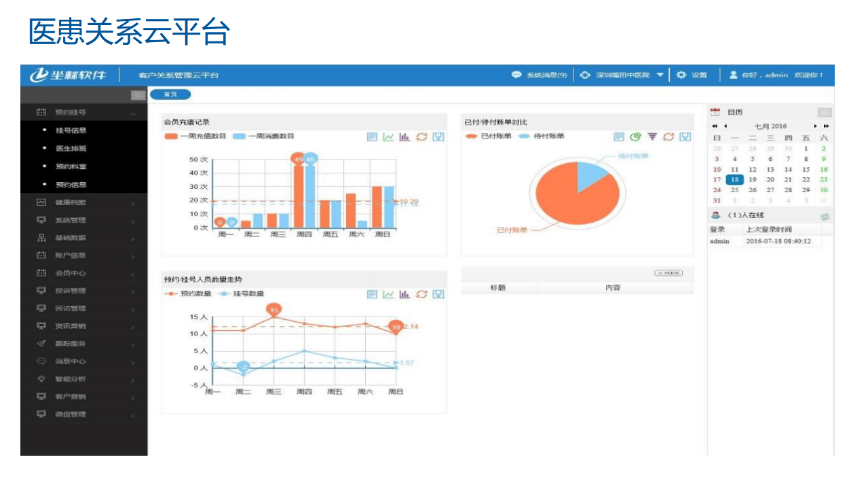Click the admin user avatar icon
This screenshot has height=489, width=868.
pyautogui.click(x=733, y=75)
